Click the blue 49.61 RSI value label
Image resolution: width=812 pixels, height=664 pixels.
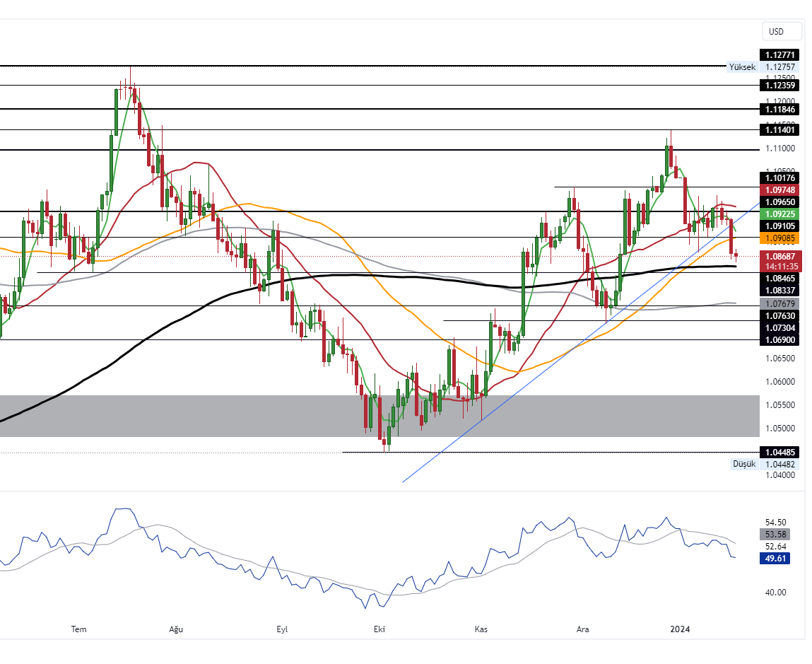(774, 559)
